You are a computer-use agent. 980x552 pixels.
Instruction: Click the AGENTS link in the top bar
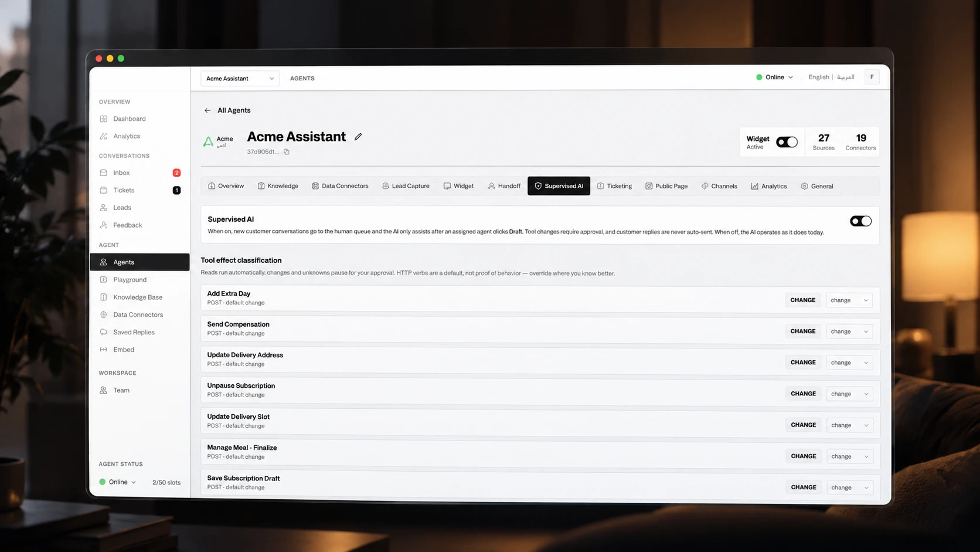(x=302, y=79)
